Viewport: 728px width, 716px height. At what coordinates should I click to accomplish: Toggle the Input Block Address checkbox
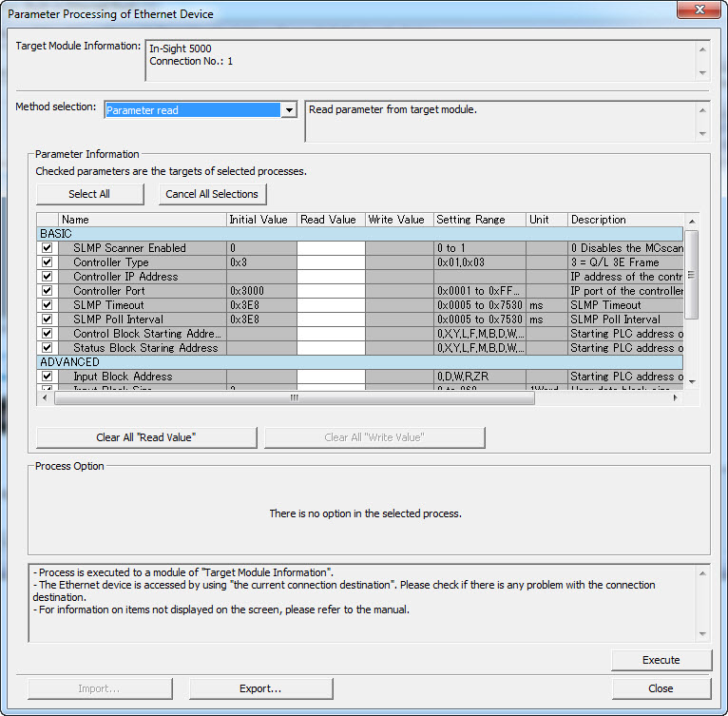(x=47, y=377)
